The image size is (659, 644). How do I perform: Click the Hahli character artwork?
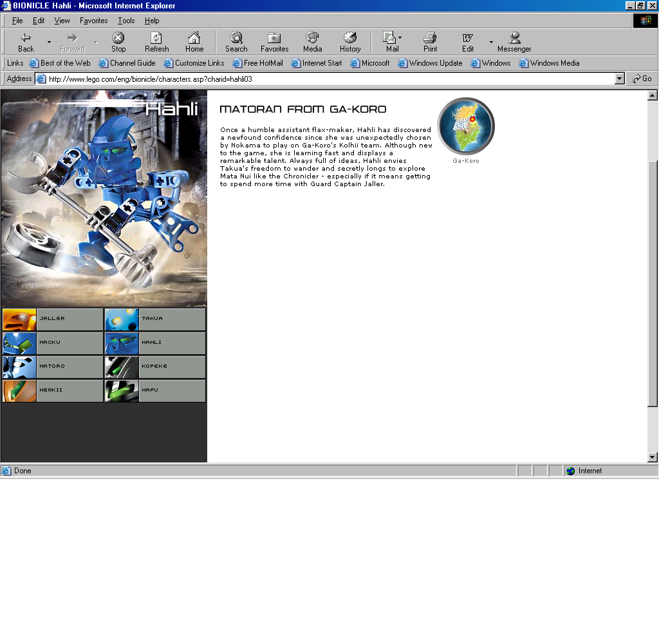104,198
